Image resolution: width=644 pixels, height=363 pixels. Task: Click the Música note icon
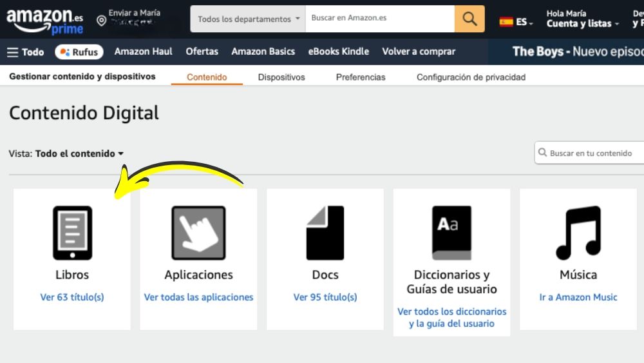578,233
